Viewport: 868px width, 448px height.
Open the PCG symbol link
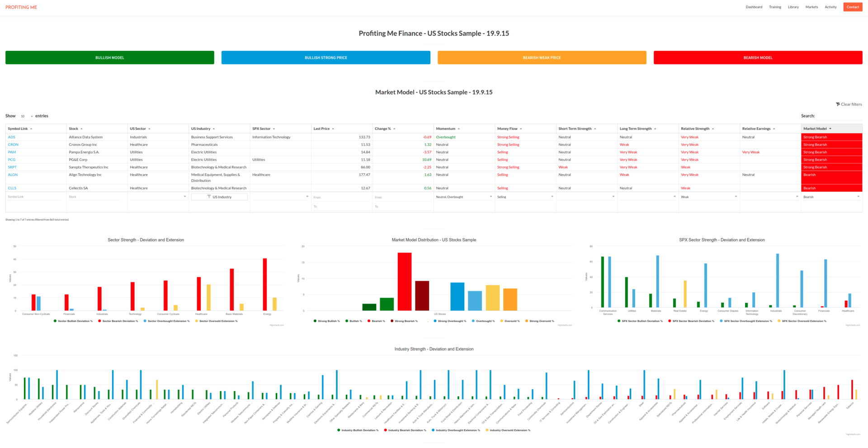(12, 160)
